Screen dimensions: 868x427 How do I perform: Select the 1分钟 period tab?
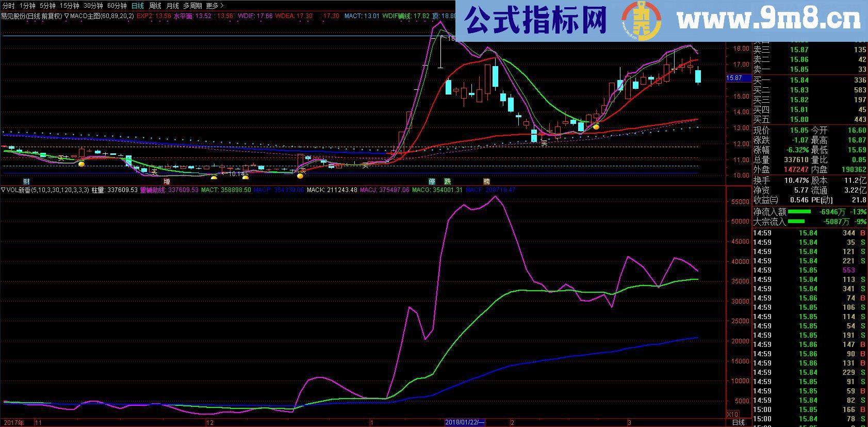27,6
